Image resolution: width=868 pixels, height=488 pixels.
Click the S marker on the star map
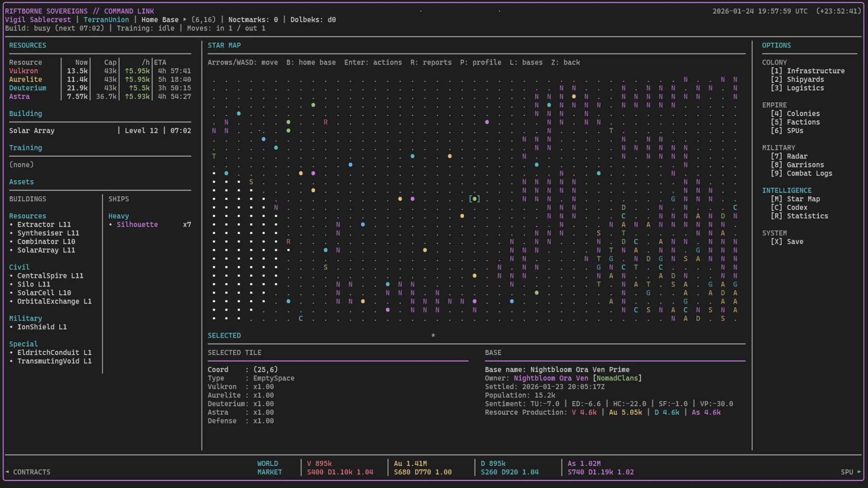coord(251,182)
